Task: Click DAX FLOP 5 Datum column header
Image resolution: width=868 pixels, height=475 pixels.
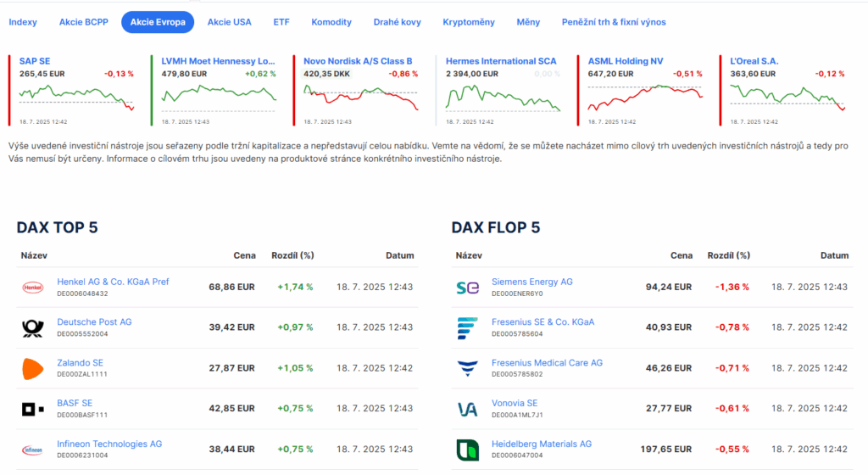Action: [x=834, y=255]
